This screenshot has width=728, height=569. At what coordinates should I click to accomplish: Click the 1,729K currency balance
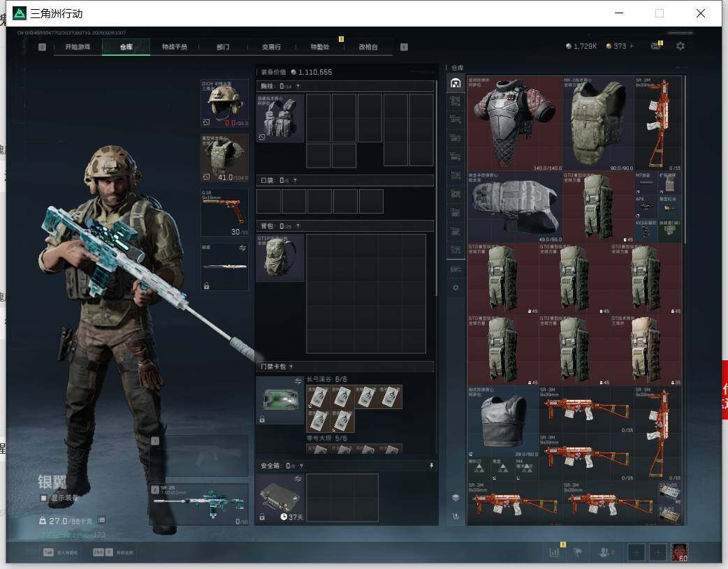click(581, 46)
